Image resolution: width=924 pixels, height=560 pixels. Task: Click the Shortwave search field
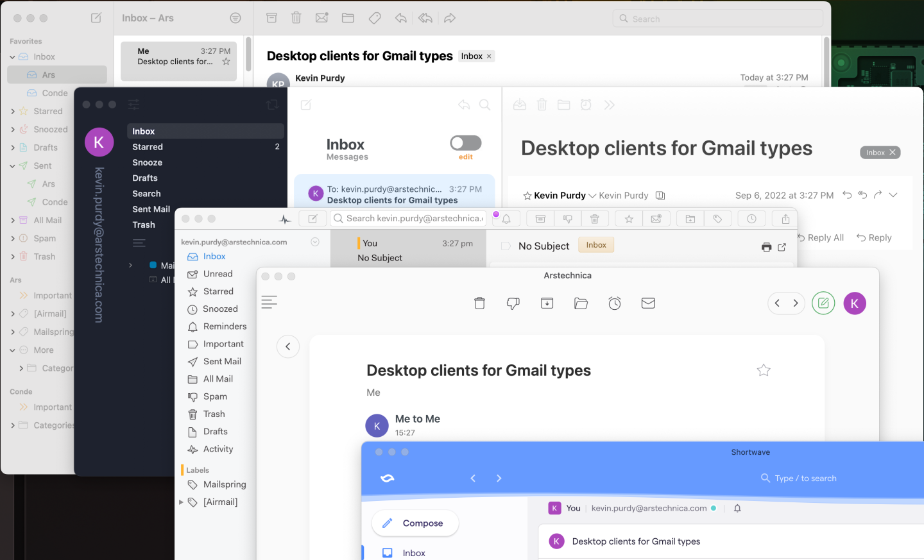pyautogui.click(x=799, y=478)
